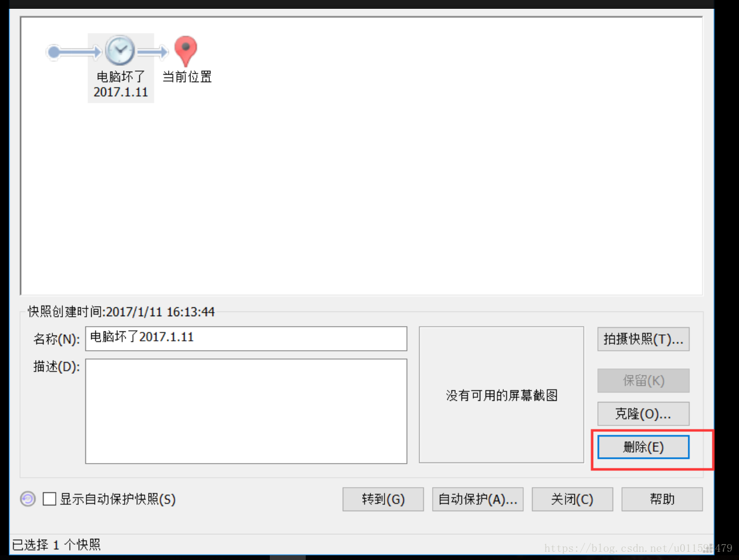Viewport: 739px width, 560px height.
Task: Select the 当前位置 label in tree
Action: (187, 77)
